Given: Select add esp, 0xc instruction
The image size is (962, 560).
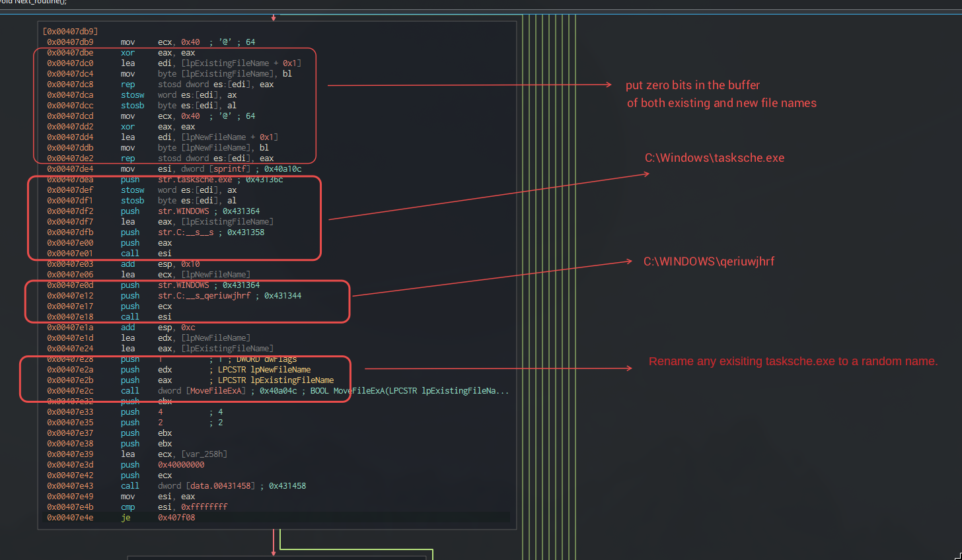Looking at the screenshot, I should tap(121, 327).
